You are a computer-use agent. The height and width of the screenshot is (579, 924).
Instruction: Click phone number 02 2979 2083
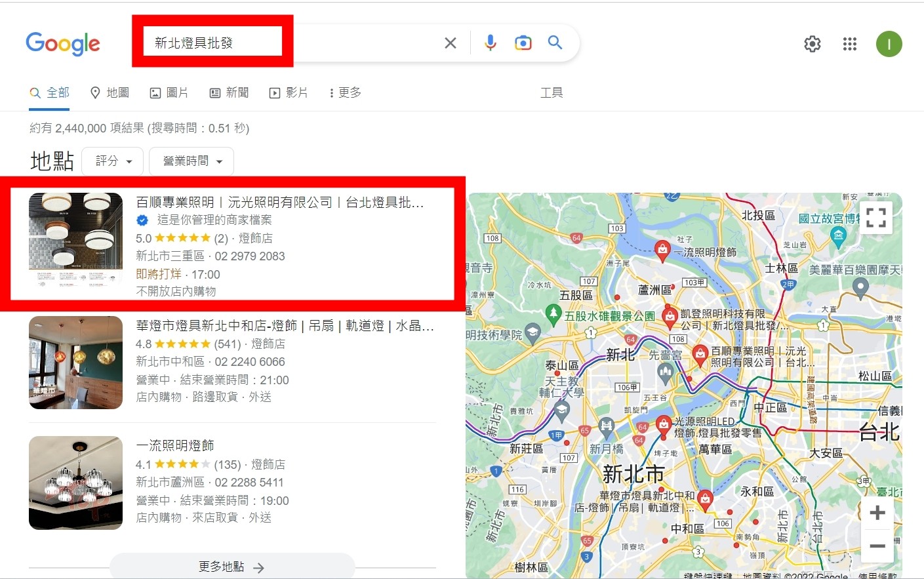pyautogui.click(x=250, y=256)
